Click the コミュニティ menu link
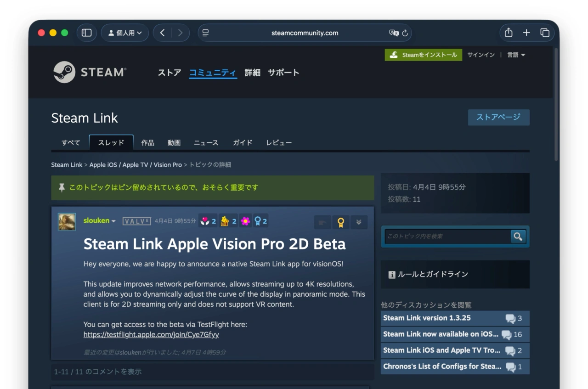The width and height of the screenshot is (588, 389). tap(213, 72)
